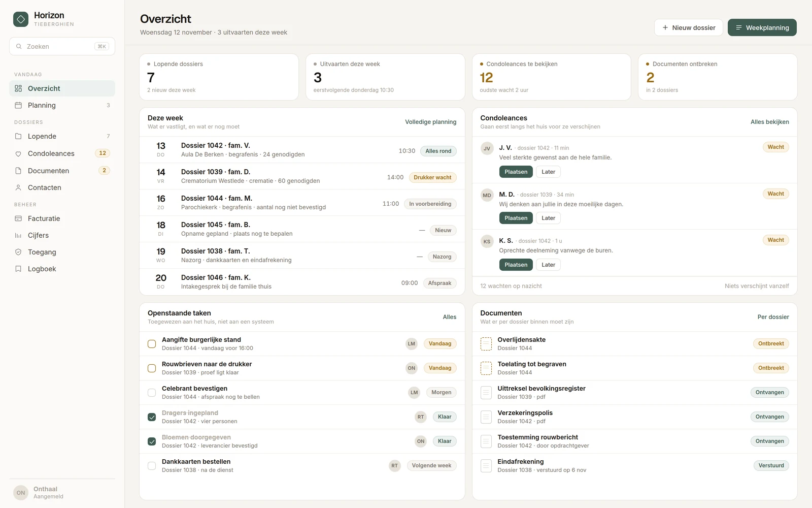This screenshot has height=508, width=812.
Task: Click the missing Overlijdensakte document icon
Action: click(486, 344)
